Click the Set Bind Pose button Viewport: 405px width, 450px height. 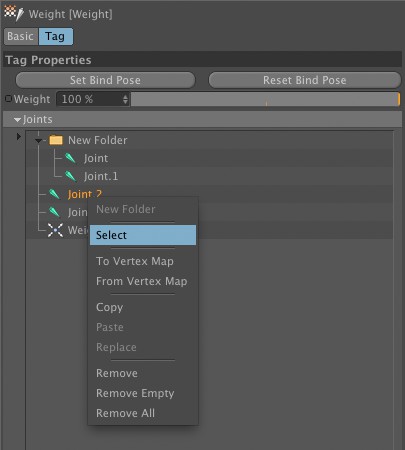pos(105,80)
